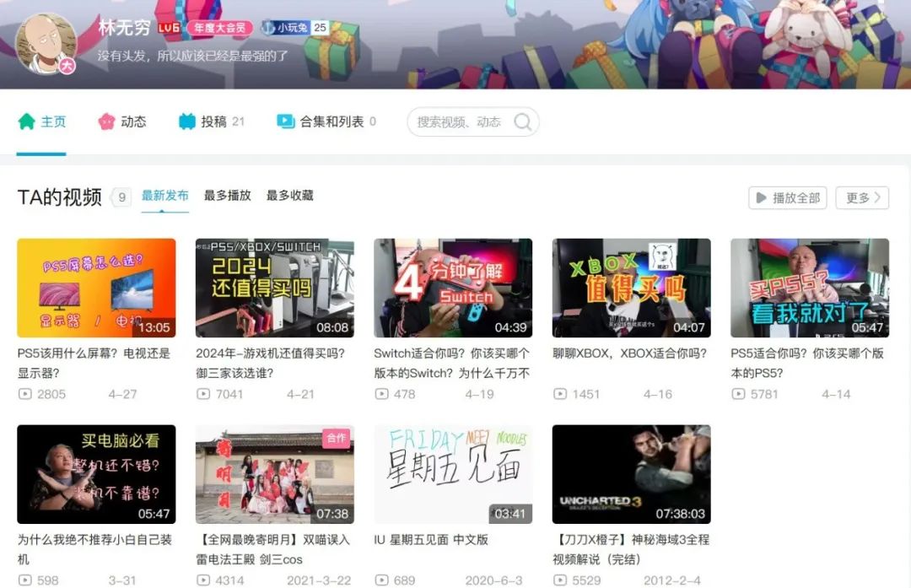Click the home icon next to 主页

coord(27,121)
